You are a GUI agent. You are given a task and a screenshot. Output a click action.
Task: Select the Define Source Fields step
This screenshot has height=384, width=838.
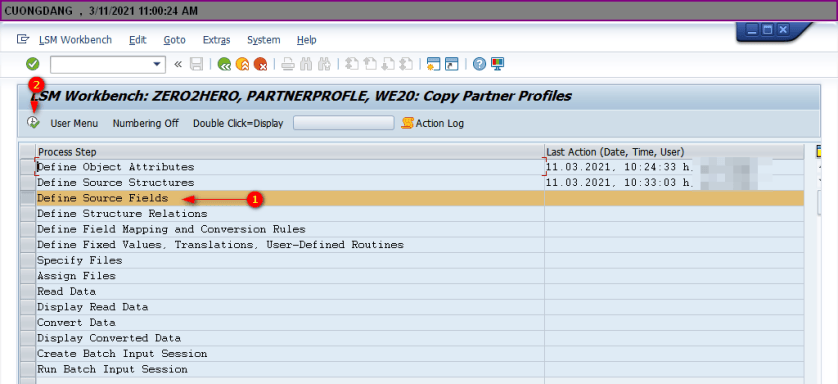click(x=290, y=198)
